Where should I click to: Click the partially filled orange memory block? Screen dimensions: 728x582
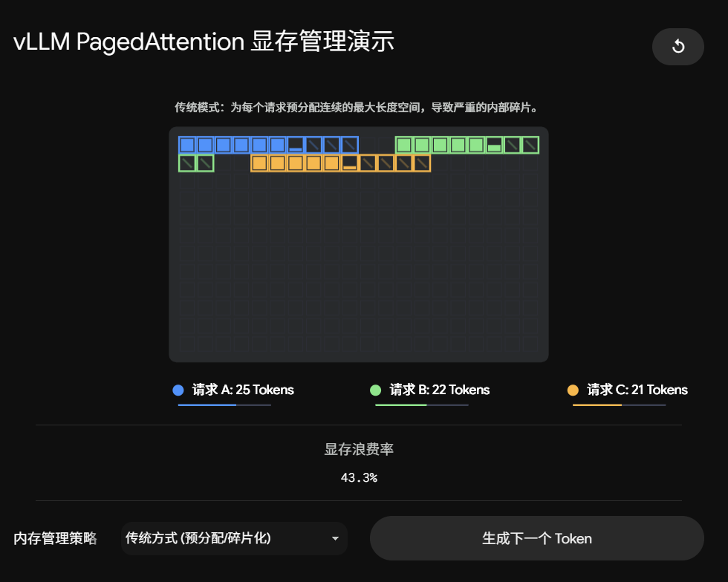[x=350, y=163]
